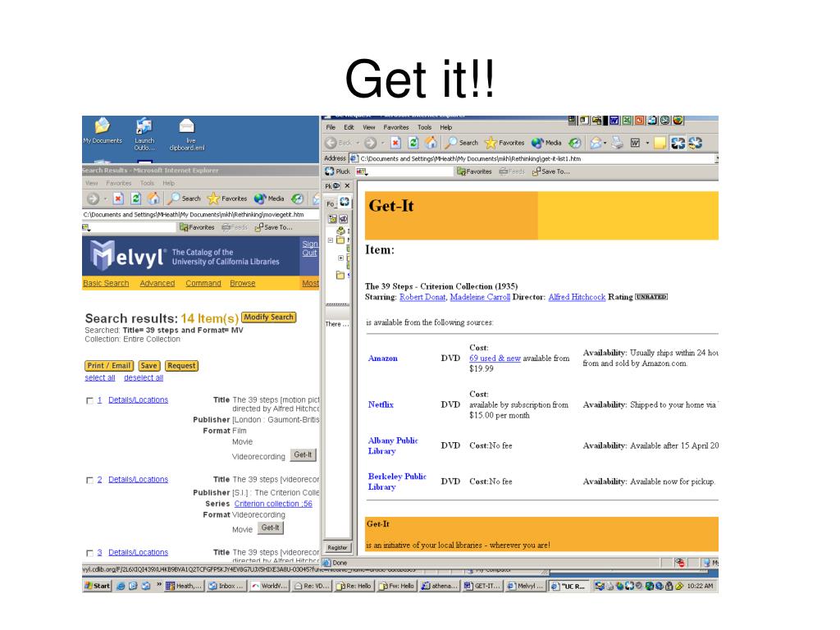840x630 pixels.
Task: Open the Albany Public Library link
Action: pyautogui.click(x=393, y=445)
